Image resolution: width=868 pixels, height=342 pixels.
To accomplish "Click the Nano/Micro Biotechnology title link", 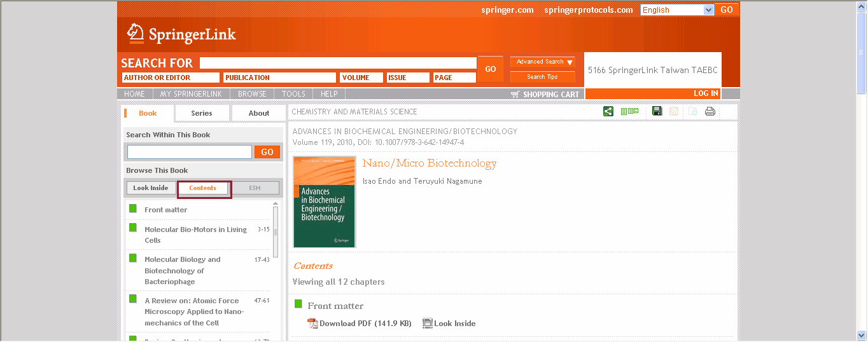I will click(430, 163).
